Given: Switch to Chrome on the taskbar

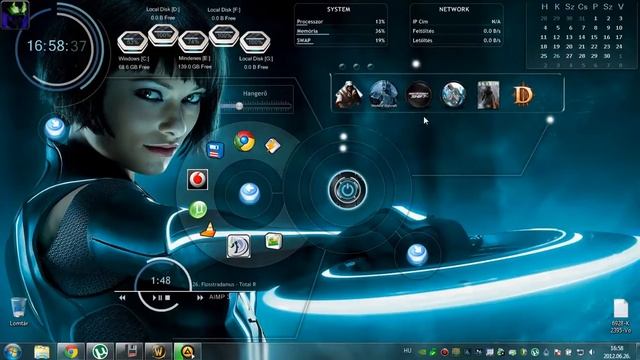Looking at the screenshot, I should point(71,351).
